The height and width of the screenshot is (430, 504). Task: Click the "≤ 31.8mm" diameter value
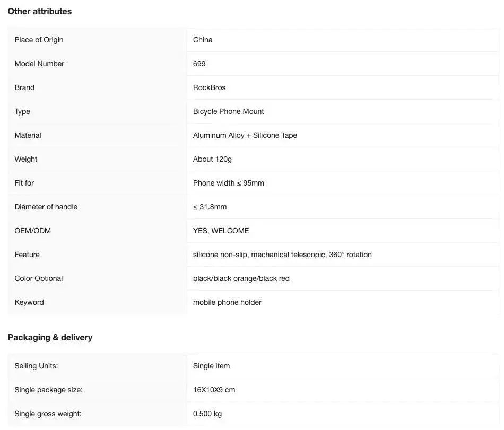pyautogui.click(x=210, y=207)
